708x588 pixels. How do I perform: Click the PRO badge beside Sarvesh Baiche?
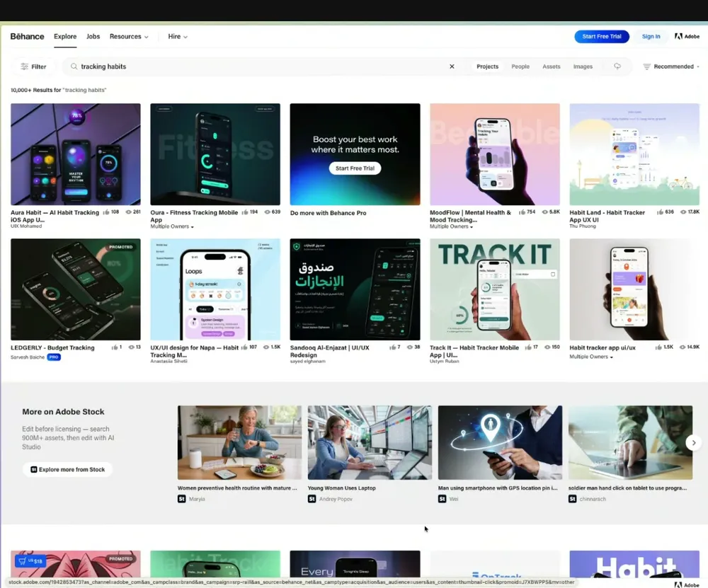point(54,357)
